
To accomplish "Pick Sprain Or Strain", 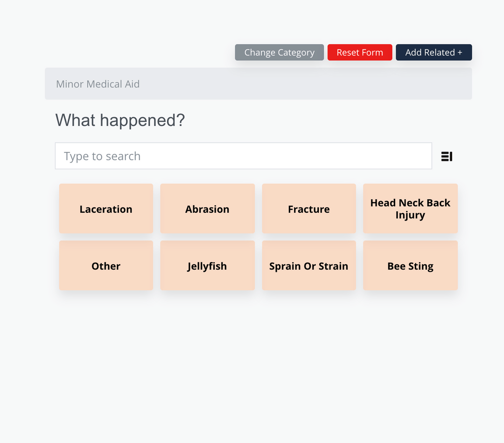I will point(308,265).
